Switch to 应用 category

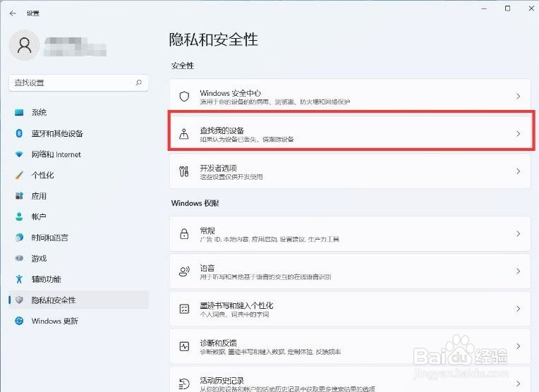pos(78,196)
